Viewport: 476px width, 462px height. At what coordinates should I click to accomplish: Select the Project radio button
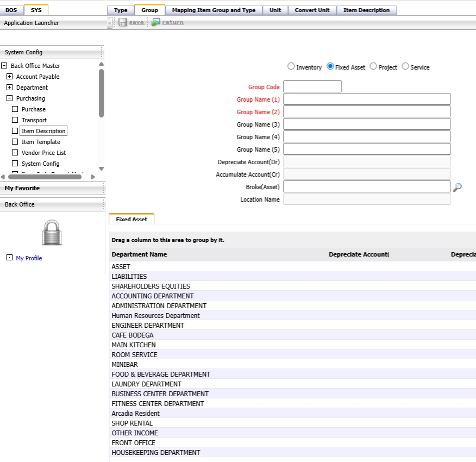point(373,66)
